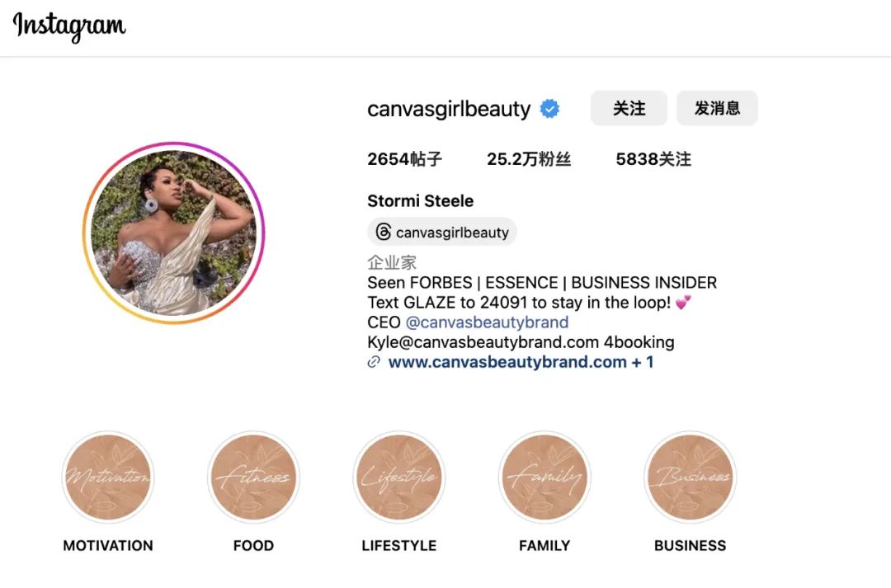The image size is (891, 588).
Task: Click the 2654帖子 posts count
Action: tap(404, 159)
